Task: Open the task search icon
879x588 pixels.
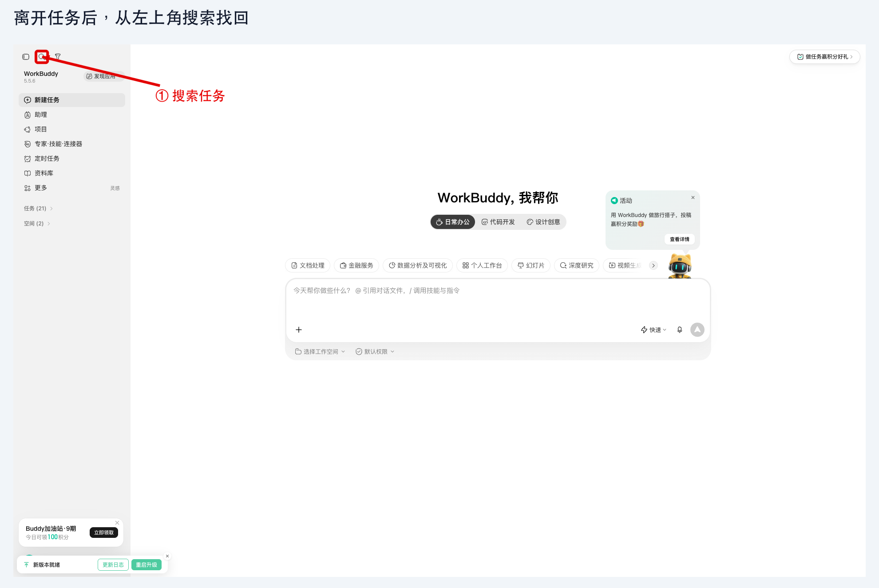Action: 42,57
